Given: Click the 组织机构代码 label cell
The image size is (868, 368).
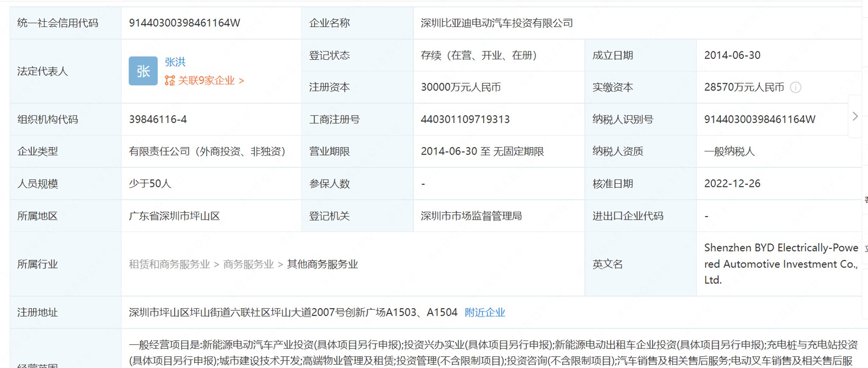Looking at the screenshot, I should (x=66, y=120).
